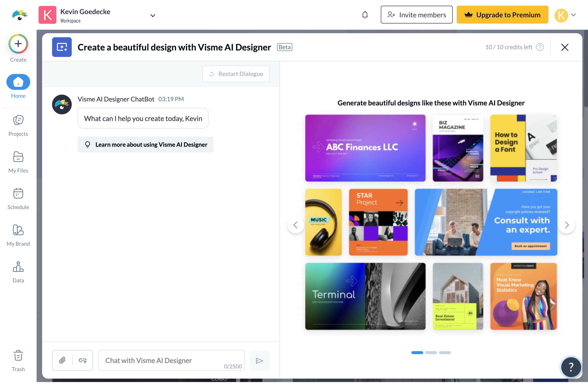
Task: Close the AI Designer dialog
Action: coord(565,47)
